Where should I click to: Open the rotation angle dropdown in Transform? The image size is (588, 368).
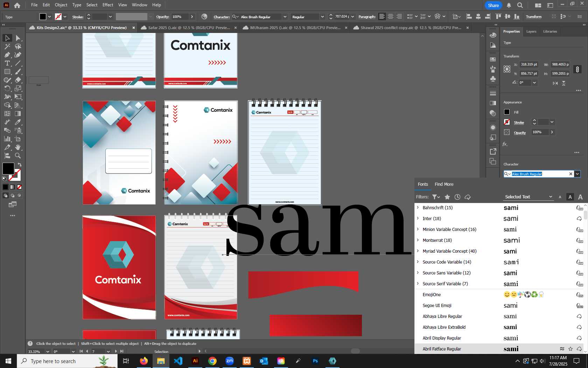(534, 83)
